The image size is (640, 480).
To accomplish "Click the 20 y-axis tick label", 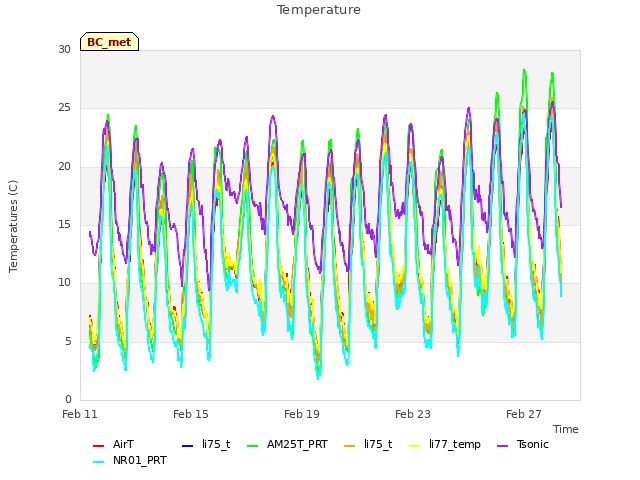I will [x=64, y=167].
